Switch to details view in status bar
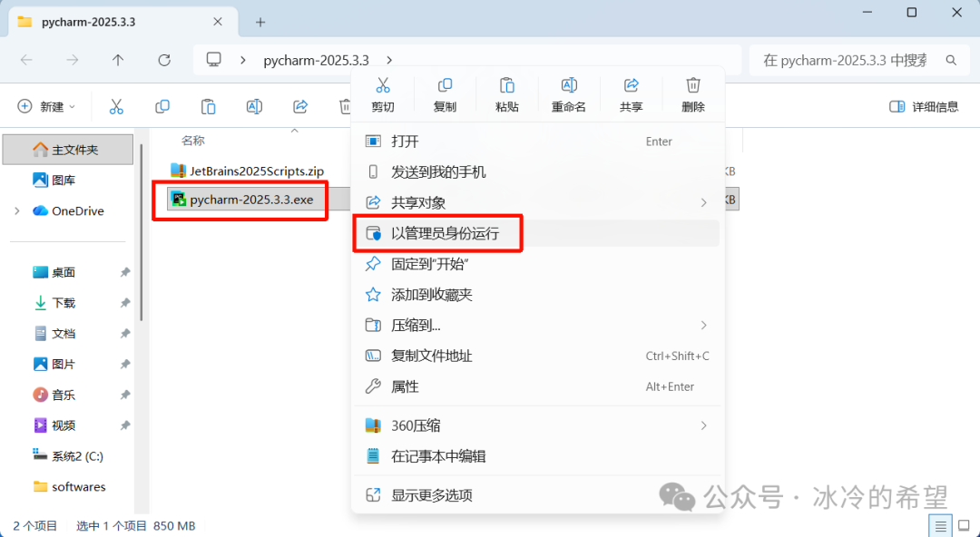The width and height of the screenshot is (980, 537). click(941, 525)
